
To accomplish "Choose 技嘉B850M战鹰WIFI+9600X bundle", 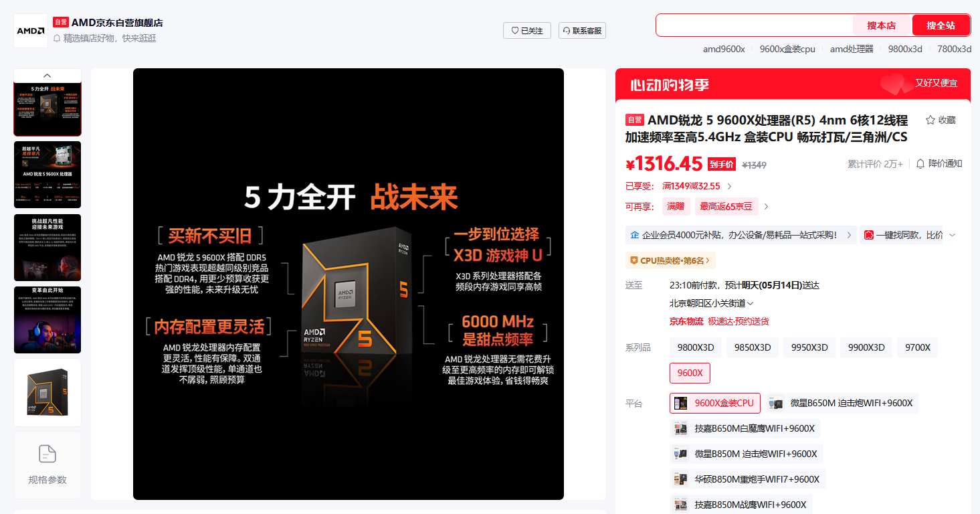I will [x=741, y=505].
